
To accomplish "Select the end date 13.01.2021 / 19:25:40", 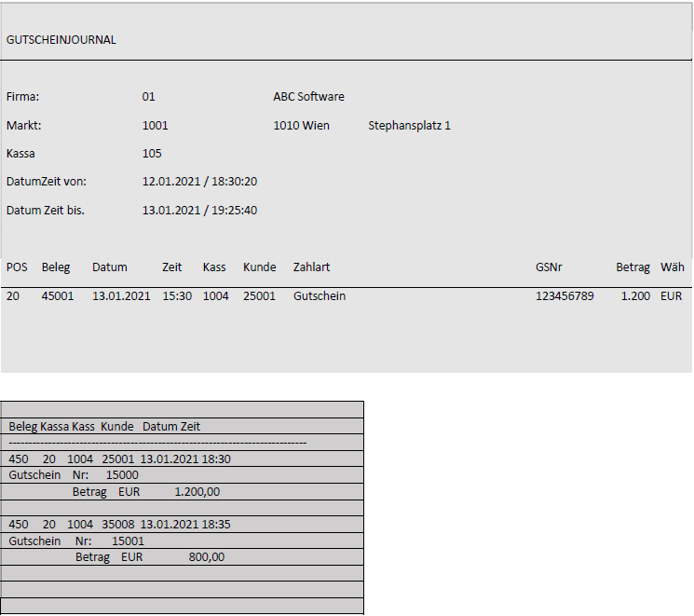I will [199, 211].
